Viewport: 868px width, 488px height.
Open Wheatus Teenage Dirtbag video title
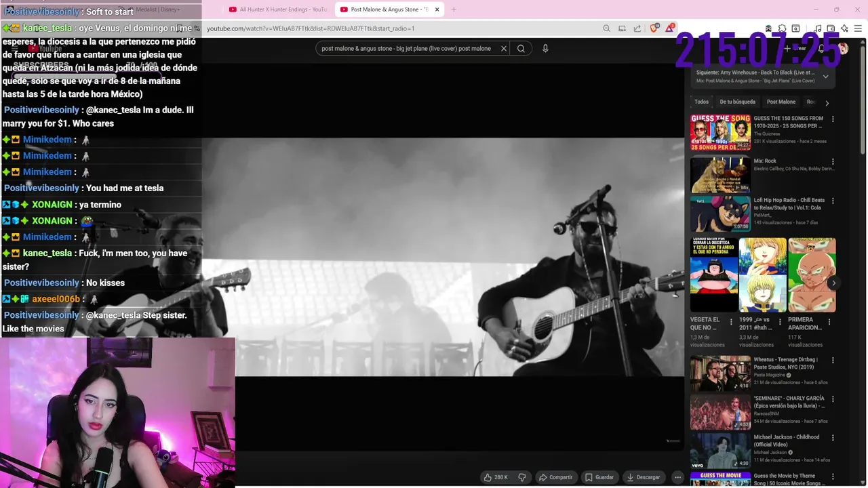[x=785, y=363]
